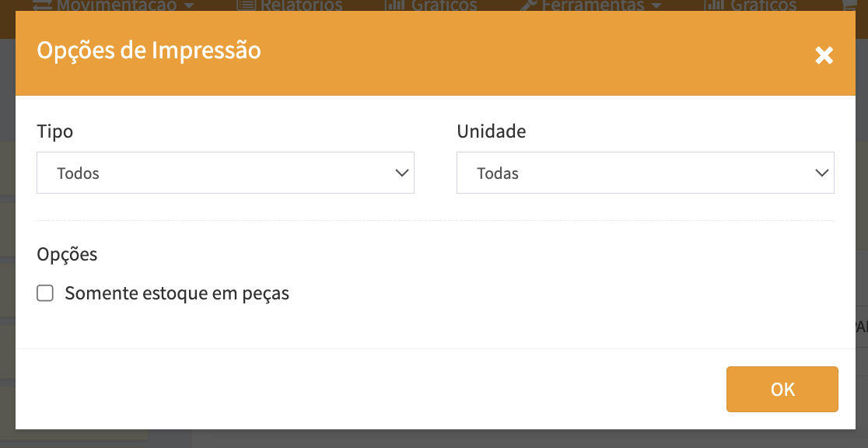Click the Opções section heading
868x448 pixels.
pyautogui.click(x=68, y=254)
